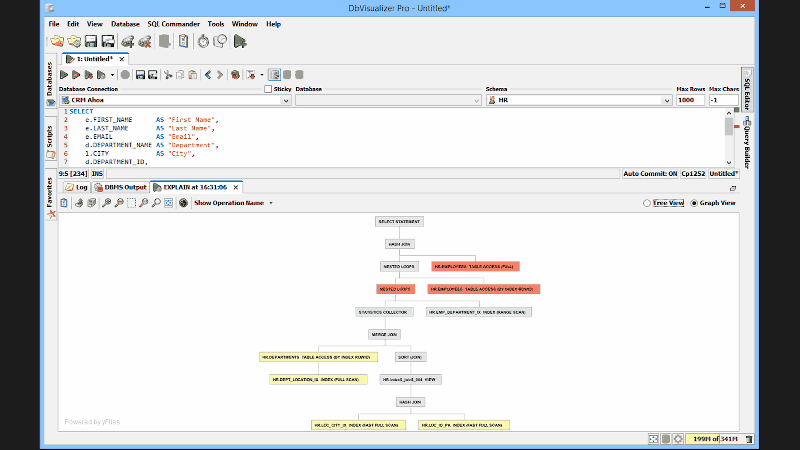The image size is (800, 450).
Task: Switch to Query Builder side tab
Action: pyautogui.click(x=747, y=143)
